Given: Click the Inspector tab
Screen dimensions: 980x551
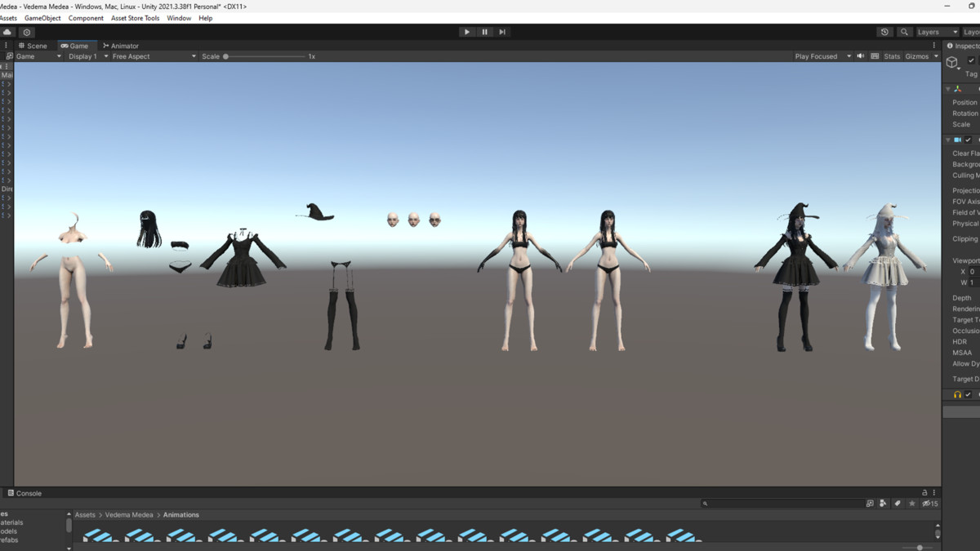Looking at the screenshot, I should [x=964, y=46].
